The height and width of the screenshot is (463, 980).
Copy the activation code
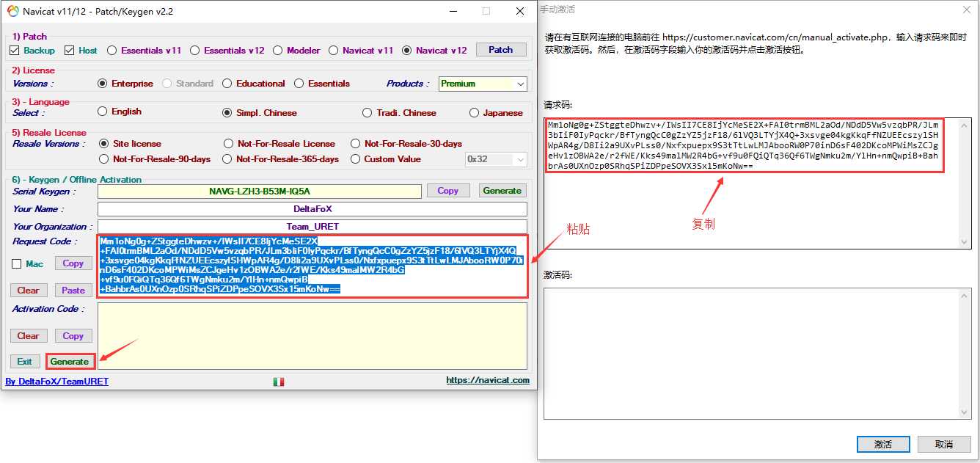point(73,336)
